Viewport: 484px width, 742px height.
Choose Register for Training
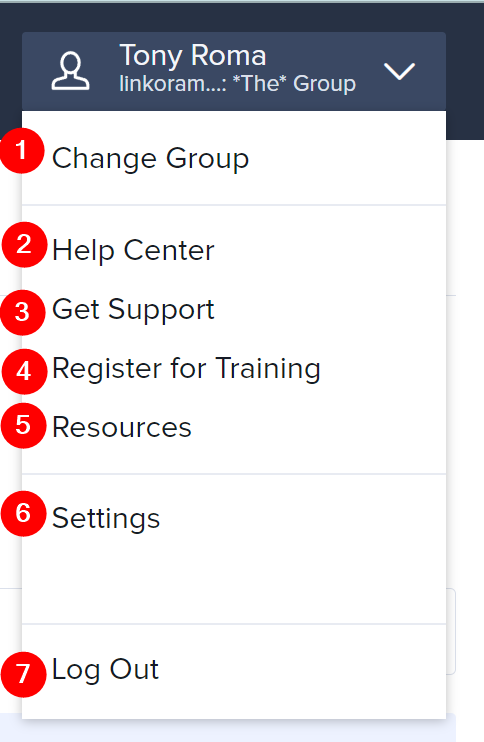tap(186, 369)
